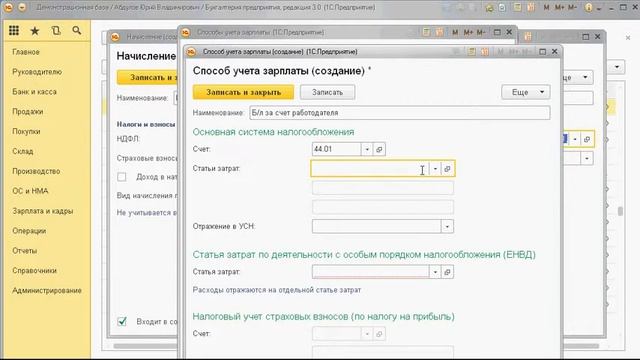The width and height of the screenshot is (640, 360).
Task: Click the ЕНВД Статья затрат input field
Action: (371, 272)
